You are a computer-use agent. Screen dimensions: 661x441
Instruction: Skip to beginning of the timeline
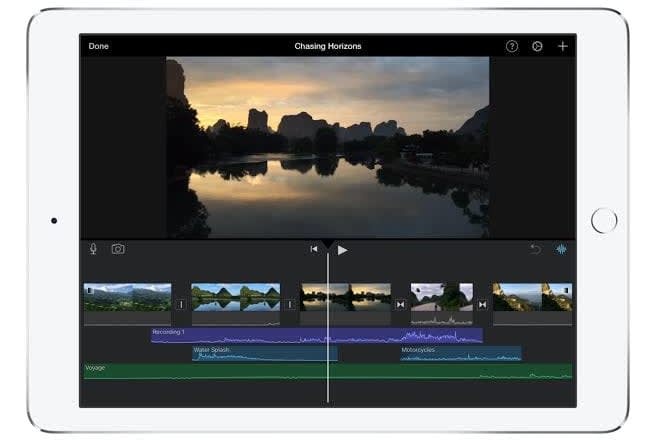point(314,249)
